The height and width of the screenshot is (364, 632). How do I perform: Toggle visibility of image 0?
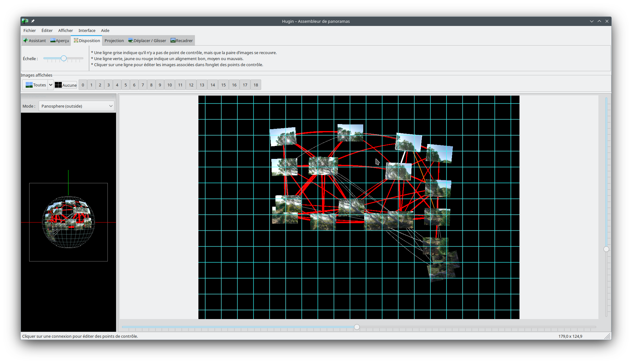coord(83,85)
